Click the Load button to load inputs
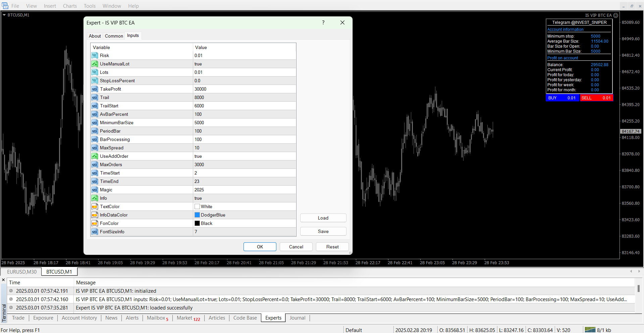 coord(323,218)
